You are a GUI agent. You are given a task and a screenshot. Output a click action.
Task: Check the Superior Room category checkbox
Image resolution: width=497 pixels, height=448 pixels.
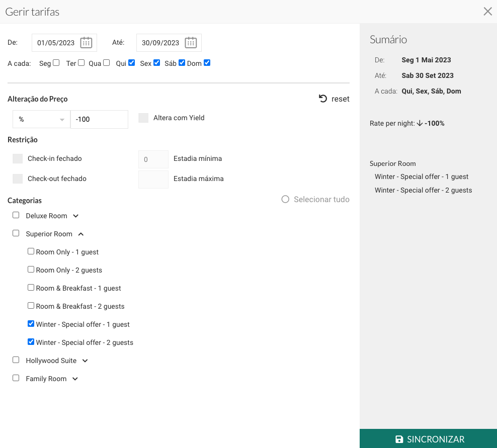click(x=16, y=233)
